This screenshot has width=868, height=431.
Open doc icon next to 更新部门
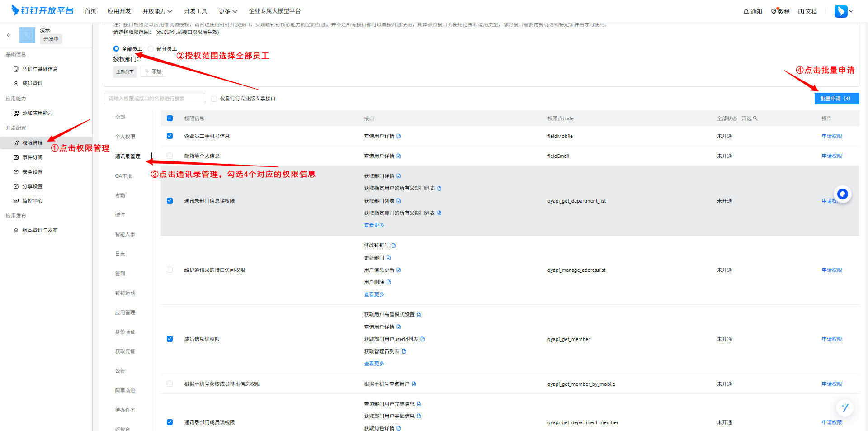[x=388, y=258]
